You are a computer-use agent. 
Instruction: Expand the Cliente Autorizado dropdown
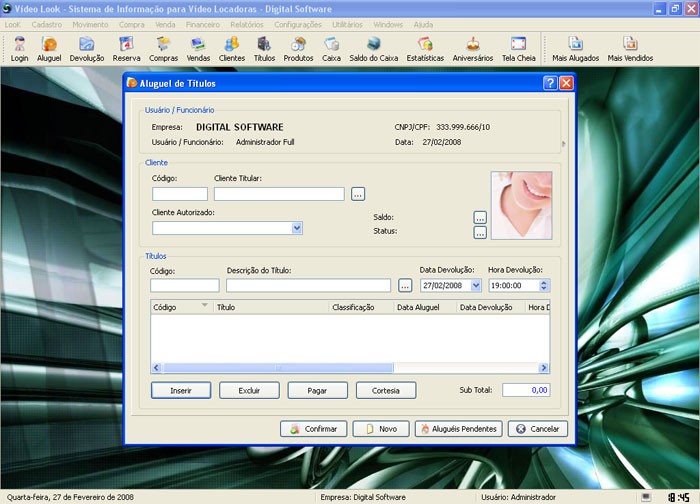297,228
